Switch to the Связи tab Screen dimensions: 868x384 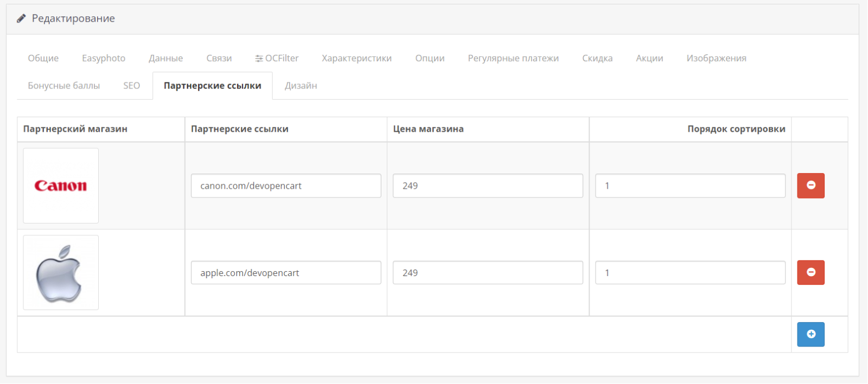[219, 58]
